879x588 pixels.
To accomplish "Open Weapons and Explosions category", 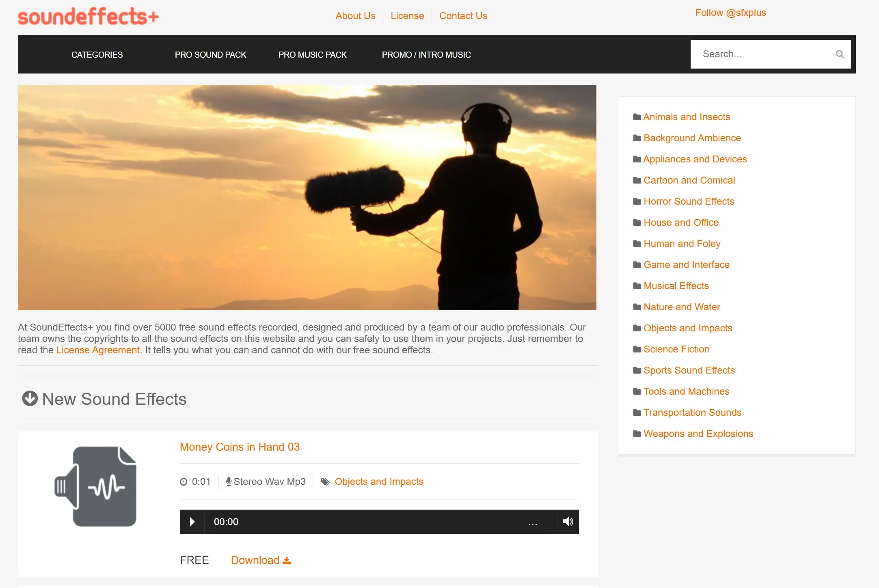I will [698, 434].
